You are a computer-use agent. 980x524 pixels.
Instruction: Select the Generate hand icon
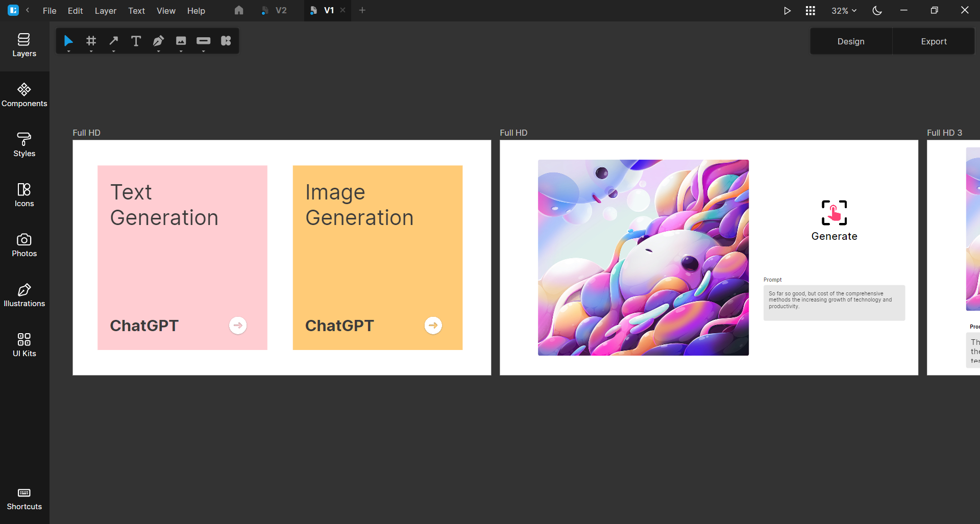click(x=834, y=213)
